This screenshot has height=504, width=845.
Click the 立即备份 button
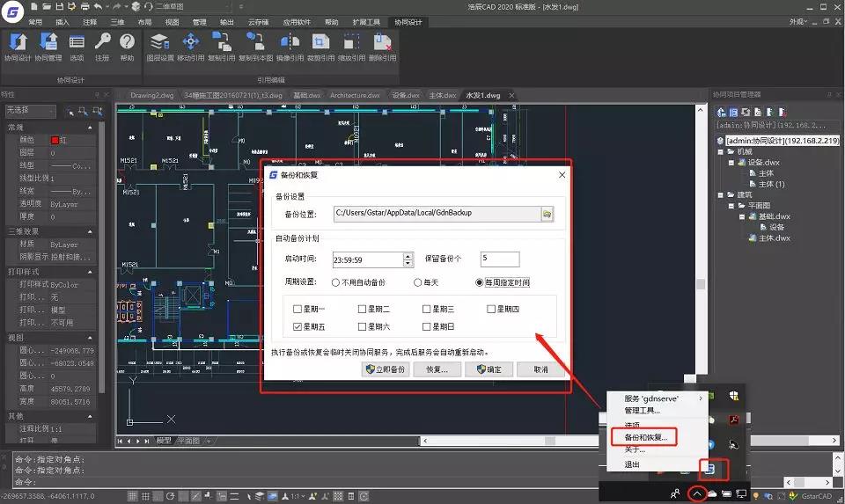(x=386, y=369)
